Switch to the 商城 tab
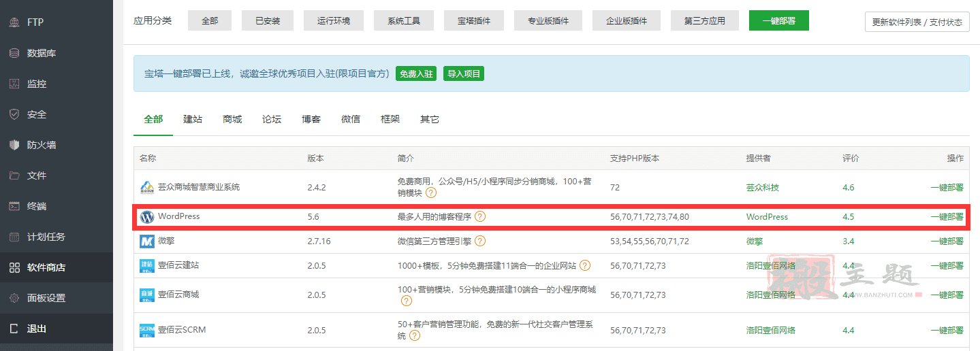 click(x=232, y=119)
